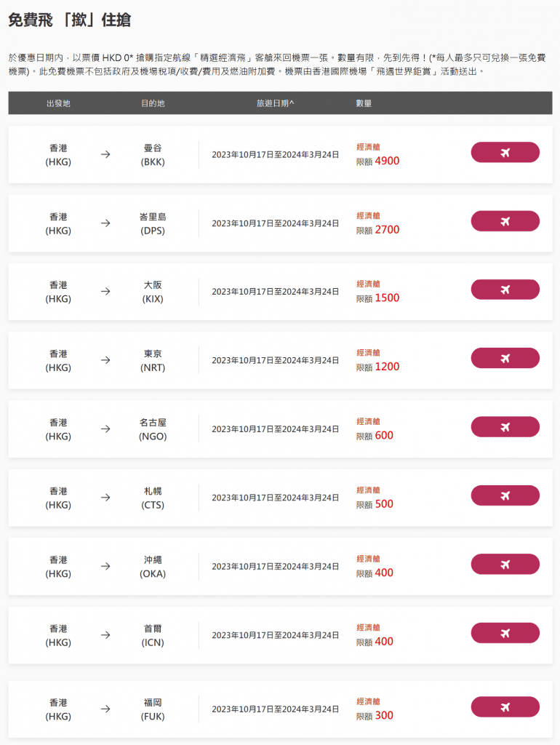
Task: Select the 曼谷 (BKK) destination text
Action: 153,154
